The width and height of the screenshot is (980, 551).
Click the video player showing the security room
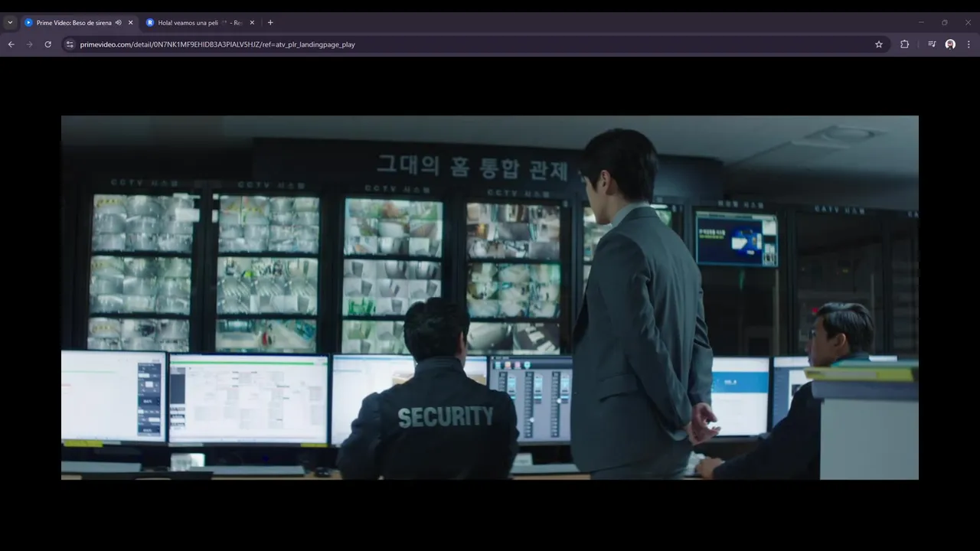[x=490, y=298]
